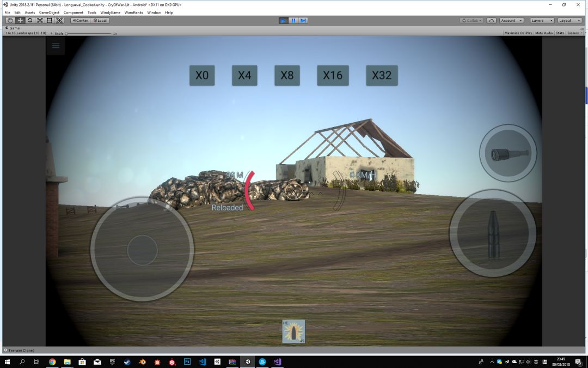Toggle Mute Audio in Game view
Screen dimensions: 588x368
pos(543,33)
